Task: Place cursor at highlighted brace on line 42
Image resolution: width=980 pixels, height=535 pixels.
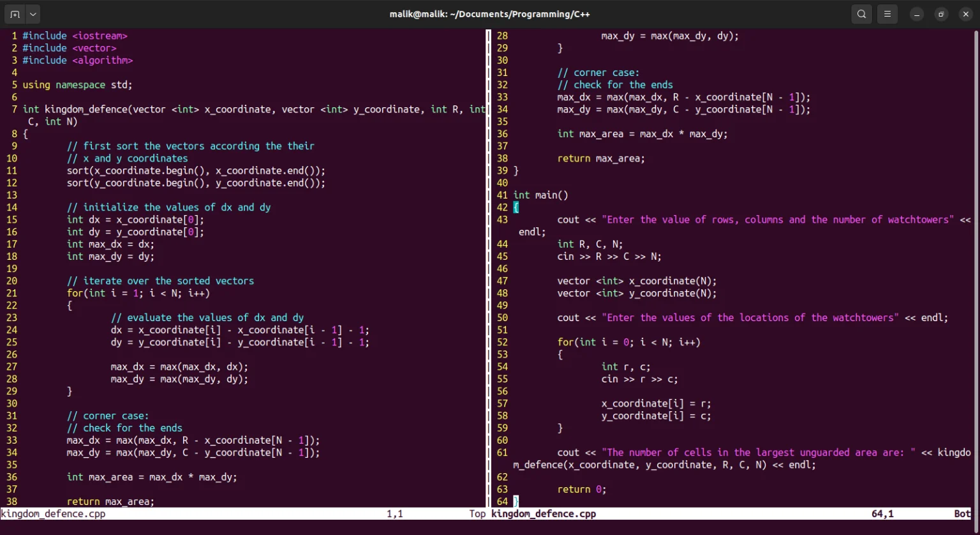Action: 516,207
